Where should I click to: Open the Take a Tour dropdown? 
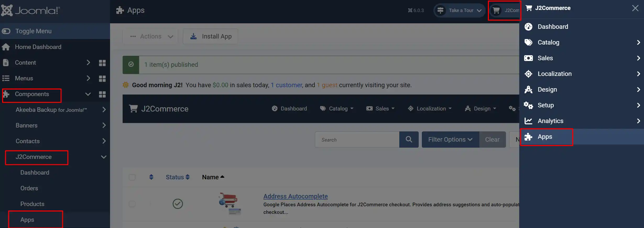pos(459,10)
